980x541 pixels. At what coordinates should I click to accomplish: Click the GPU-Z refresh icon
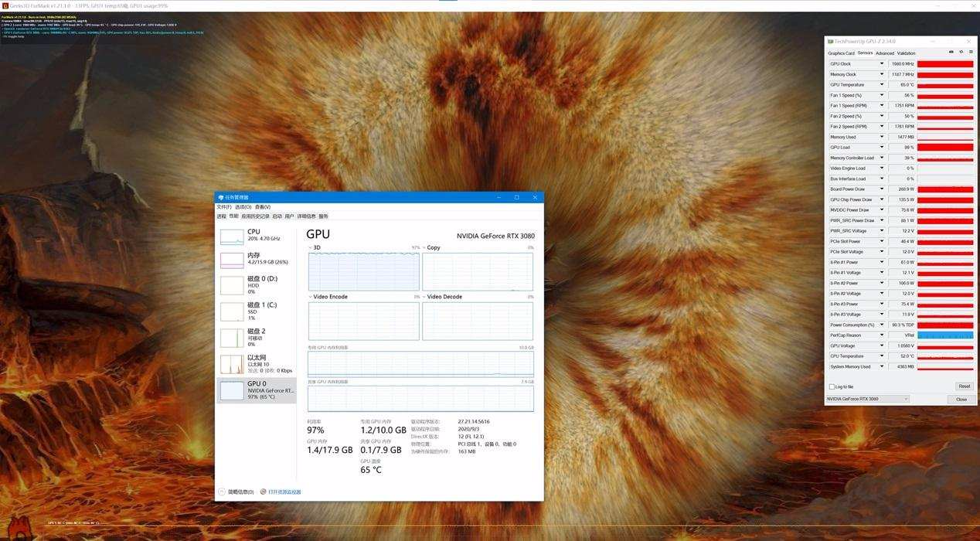[961, 53]
